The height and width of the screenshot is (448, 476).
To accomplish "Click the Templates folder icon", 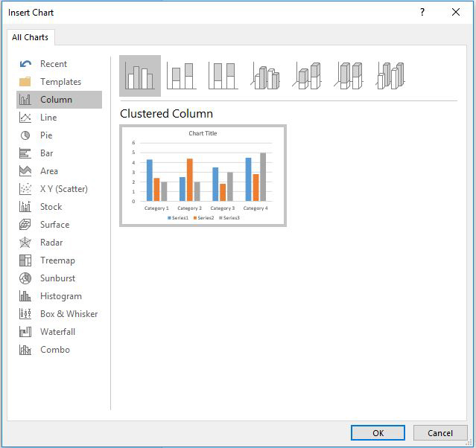I will [25, 82].
